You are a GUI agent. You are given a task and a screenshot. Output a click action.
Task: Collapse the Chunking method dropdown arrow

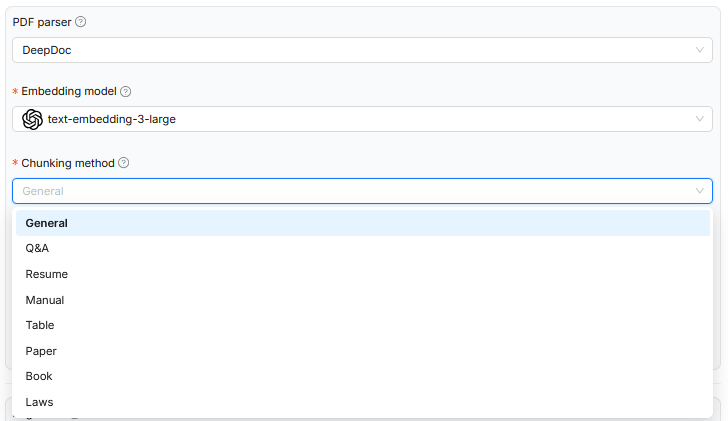click(699, 191)
